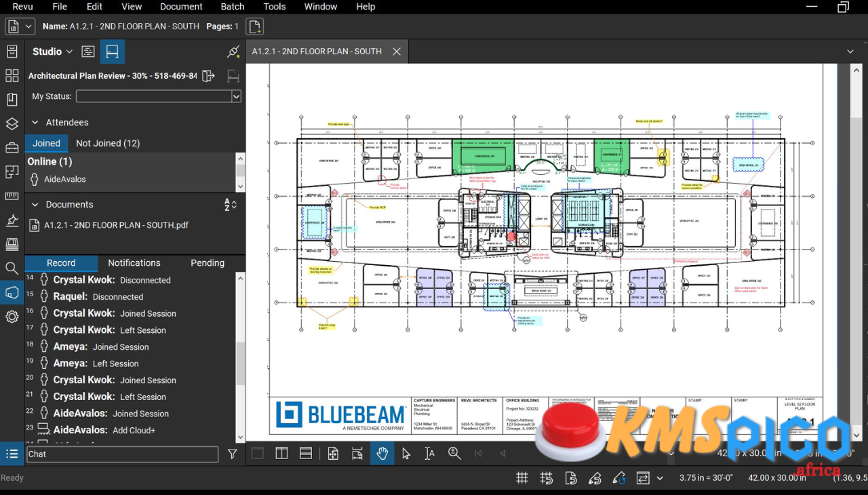Open the Settings gear panel icon
The image size is (868, 495).
[12, 317]
